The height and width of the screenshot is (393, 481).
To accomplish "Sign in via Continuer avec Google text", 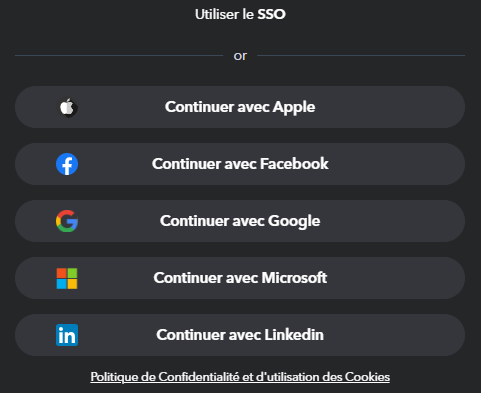I will coord(240,221).
